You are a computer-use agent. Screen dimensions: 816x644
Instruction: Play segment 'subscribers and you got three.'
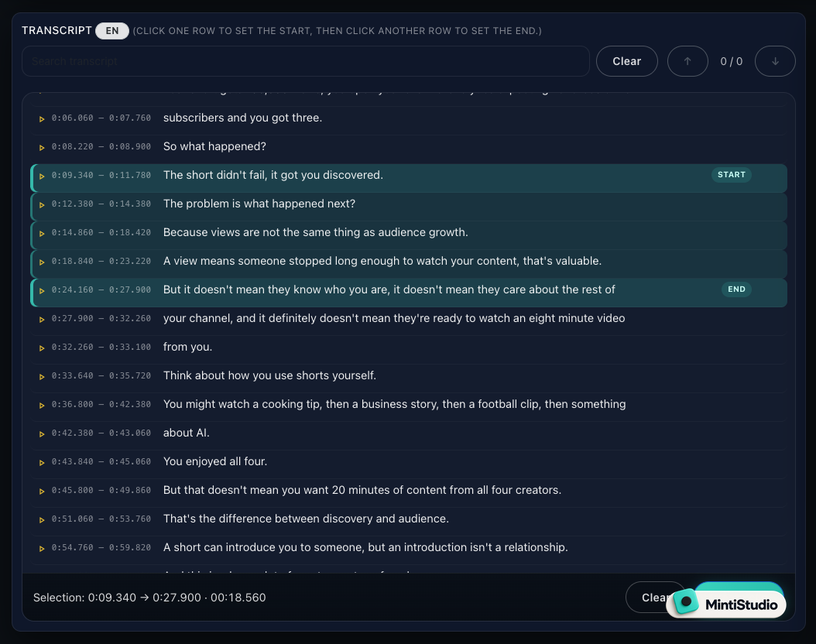[x=42, y=119]
